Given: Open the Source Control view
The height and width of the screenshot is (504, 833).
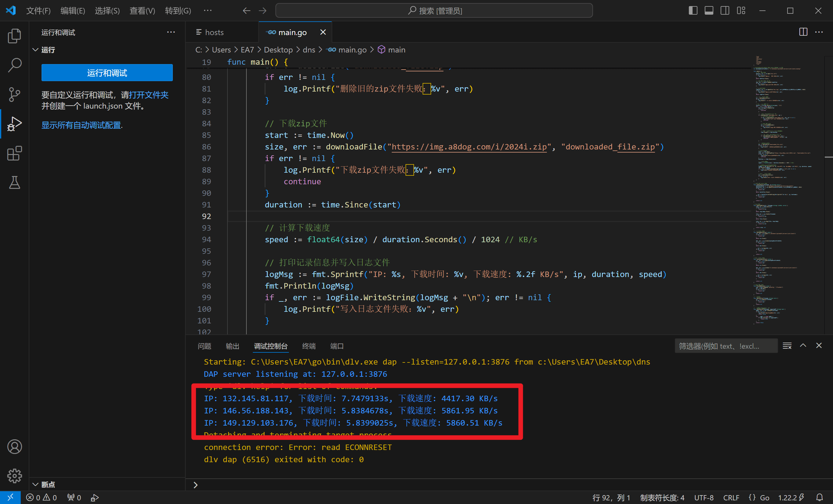Looking at the screenshot, I should [x=14, y=94].
